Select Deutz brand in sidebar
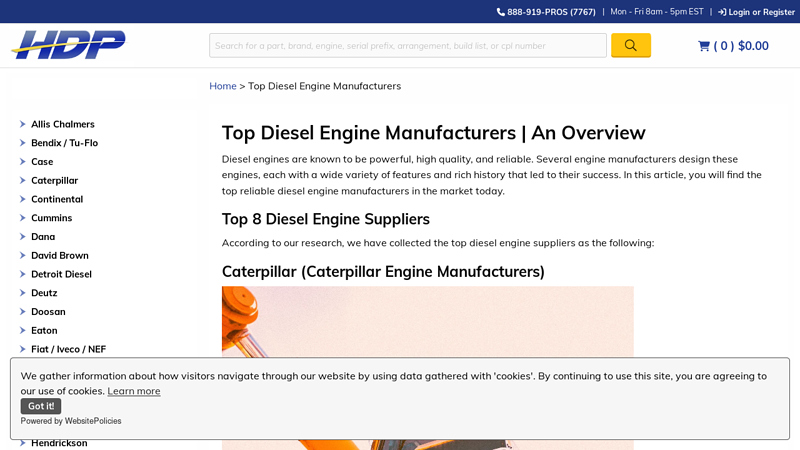The height and width of the screenshot is (450, 800). (44, 293)
